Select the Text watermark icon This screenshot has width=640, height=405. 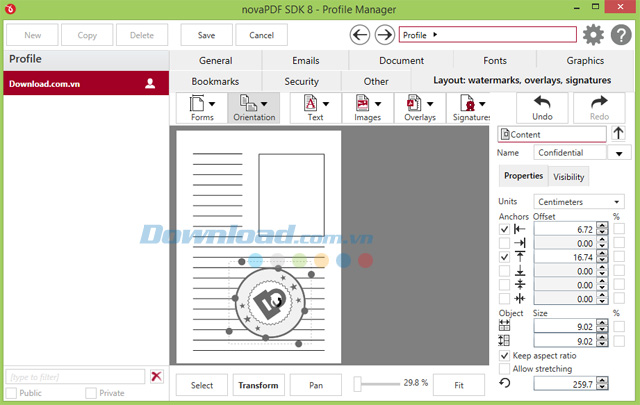pyautogui.click(x=310, y=103)
